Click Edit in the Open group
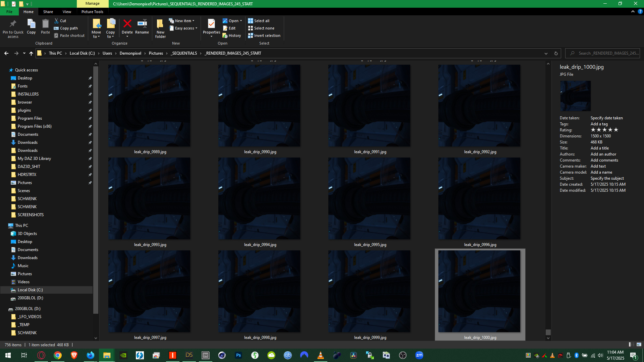Viewport: 644px width, 362px height. point(229,28)
